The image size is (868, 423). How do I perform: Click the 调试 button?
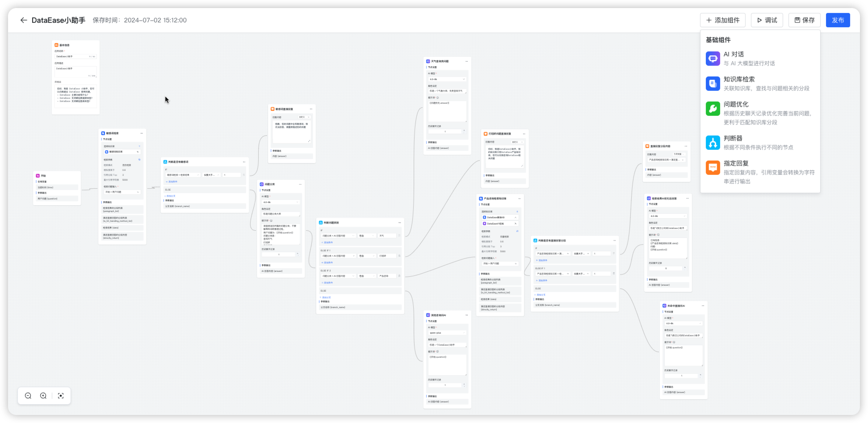click(767, 20)
